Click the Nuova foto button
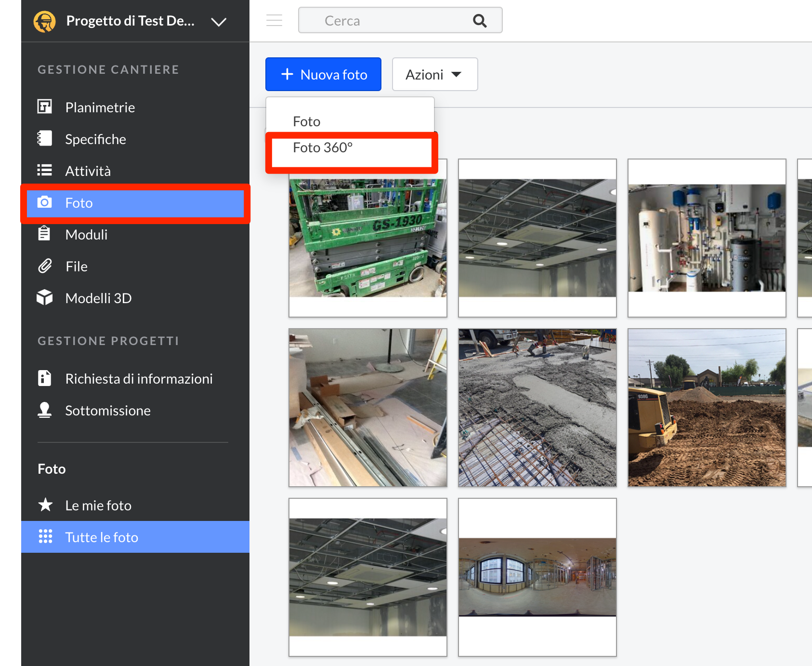 point(323,74)
